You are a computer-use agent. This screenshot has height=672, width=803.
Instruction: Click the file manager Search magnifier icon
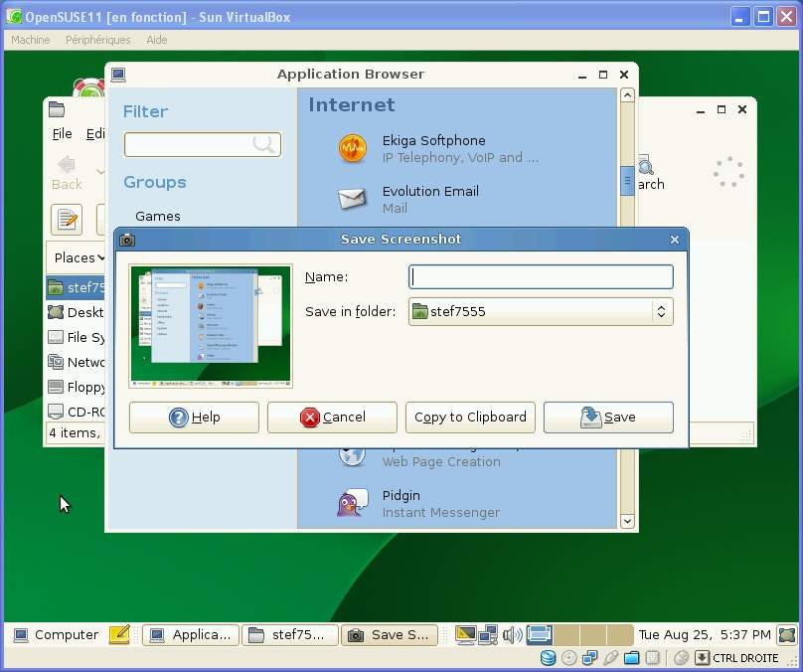coord(646,166)
